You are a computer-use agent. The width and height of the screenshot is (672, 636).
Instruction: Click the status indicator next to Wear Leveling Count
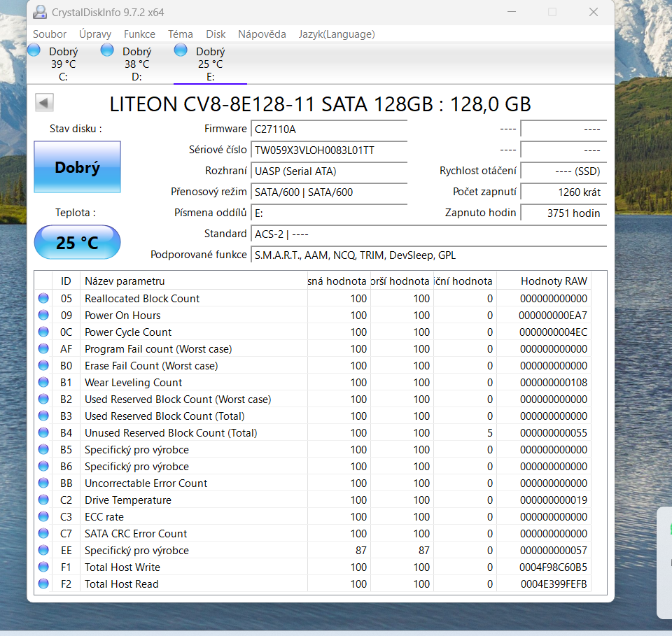click(43, 382)
